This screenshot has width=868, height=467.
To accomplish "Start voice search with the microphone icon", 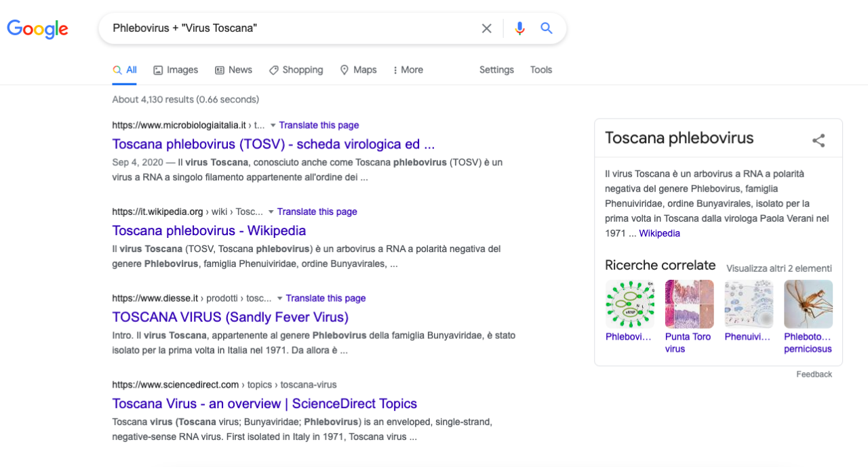I will point(519,28).
